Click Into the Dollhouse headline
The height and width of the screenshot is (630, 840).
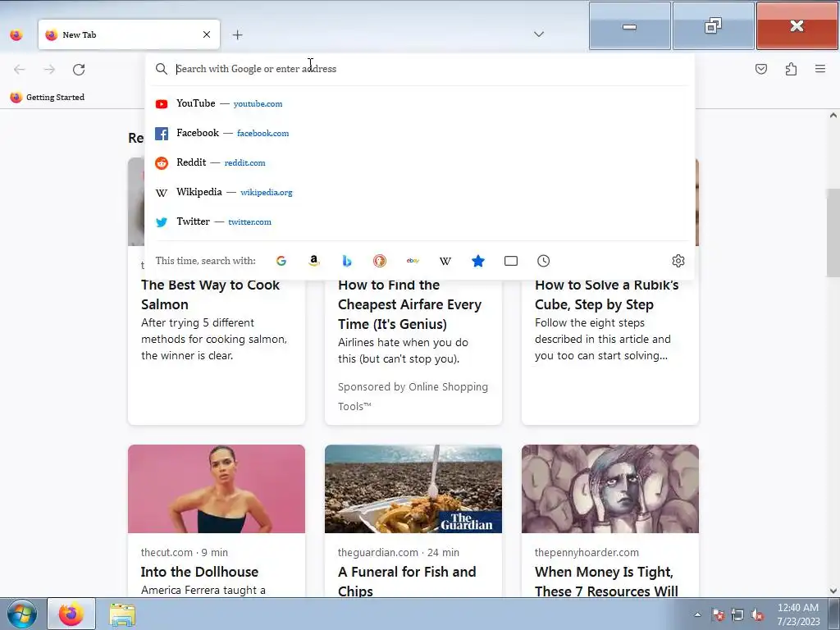point(199,572)
